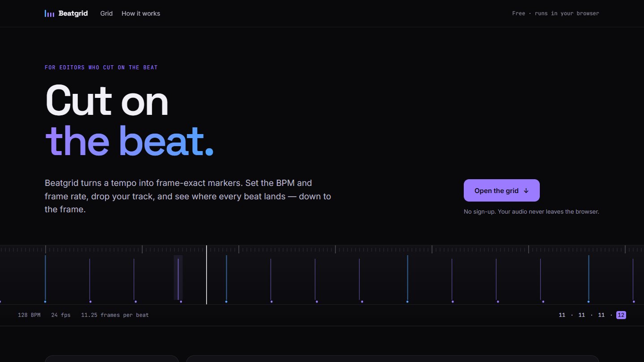
Task: Go to the How it works link
Action: pyautogui.click(x=141, y=13)
